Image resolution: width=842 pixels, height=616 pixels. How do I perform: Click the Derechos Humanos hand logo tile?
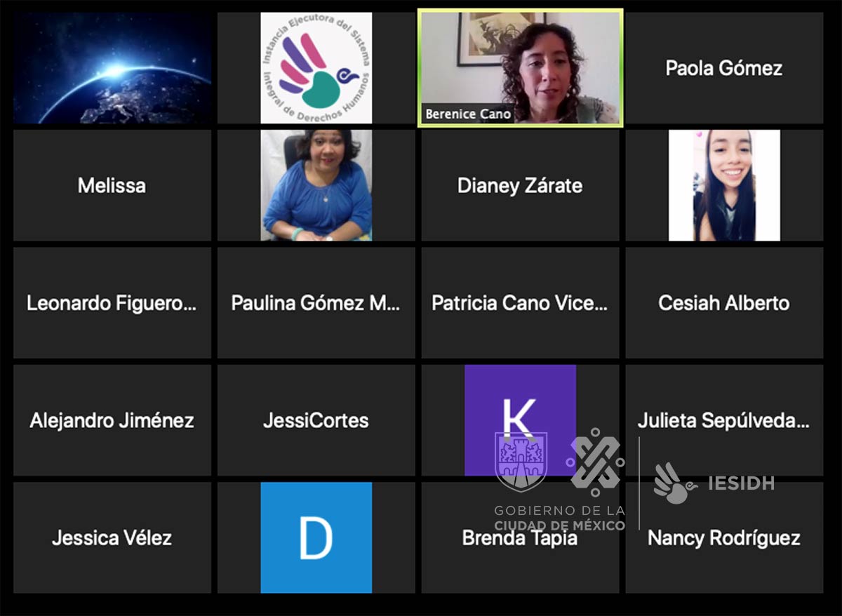[x=316, y=68]
